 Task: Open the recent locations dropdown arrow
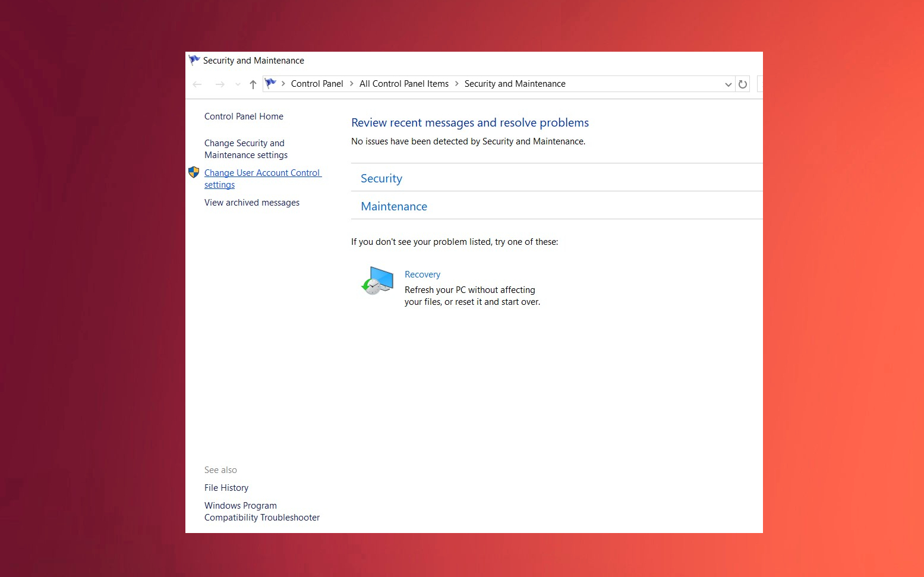[238, 84]
